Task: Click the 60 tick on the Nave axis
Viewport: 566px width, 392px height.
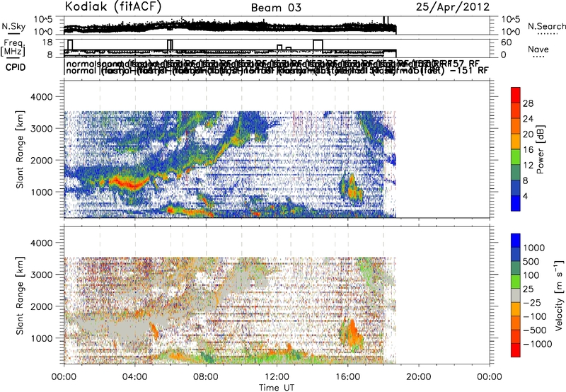Action: 507,42
